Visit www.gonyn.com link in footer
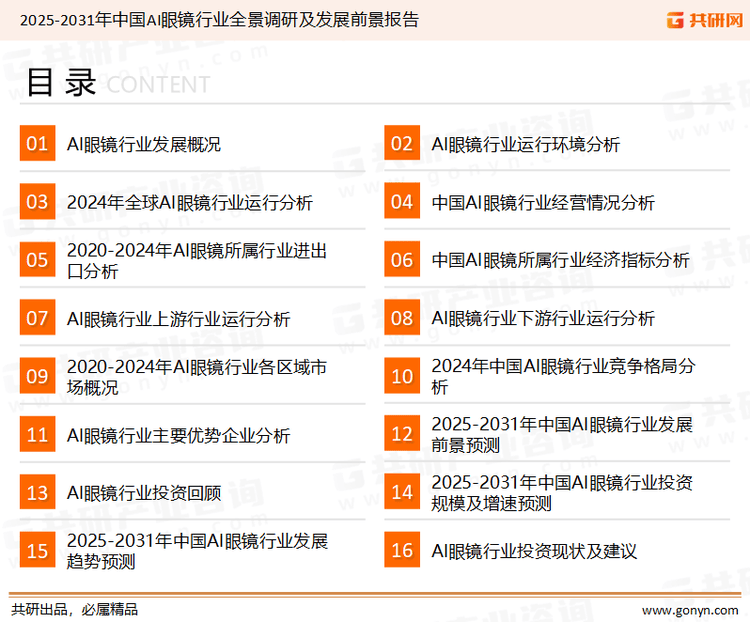Screen dimensions: 750x622 [x=689, y=609]
